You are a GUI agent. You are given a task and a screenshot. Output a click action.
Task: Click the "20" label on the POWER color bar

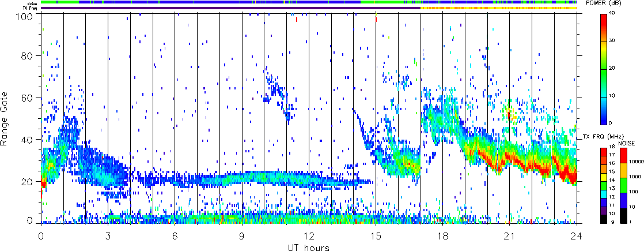(x=612, y=68)
